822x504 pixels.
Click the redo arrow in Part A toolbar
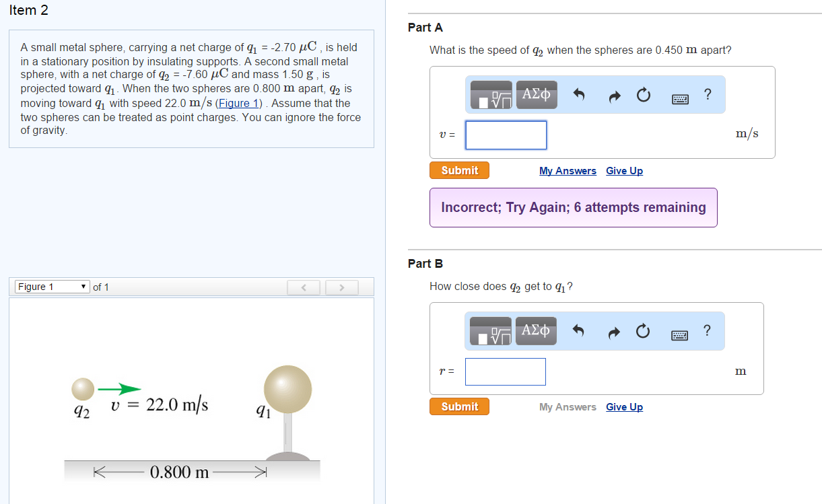[613, 95]
